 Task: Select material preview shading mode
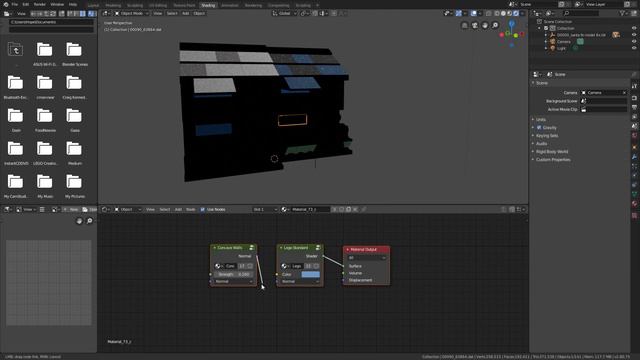tap(509, 13)
